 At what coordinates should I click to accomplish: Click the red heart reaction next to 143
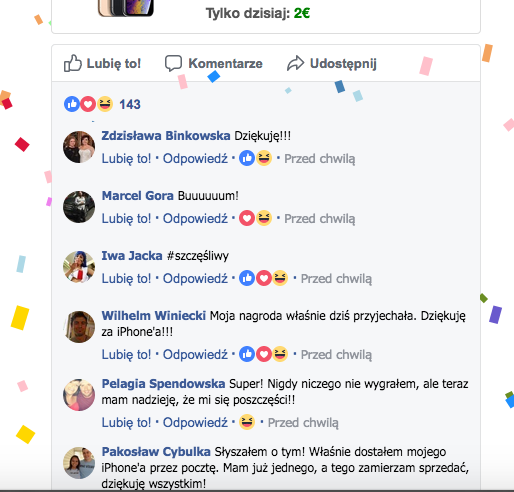coord(88,104)
